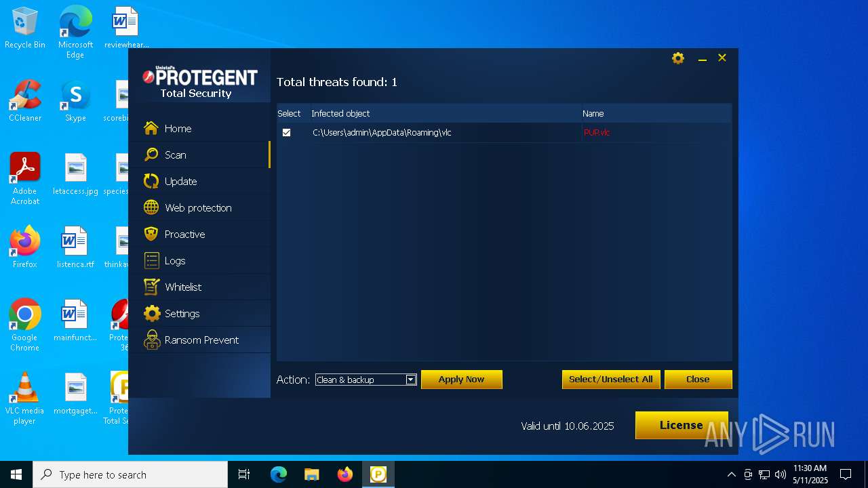Open Adobe Acrobat desktop shortcut
The width and height of the screenshot is (868, 488).
click(x=25, y=178)
